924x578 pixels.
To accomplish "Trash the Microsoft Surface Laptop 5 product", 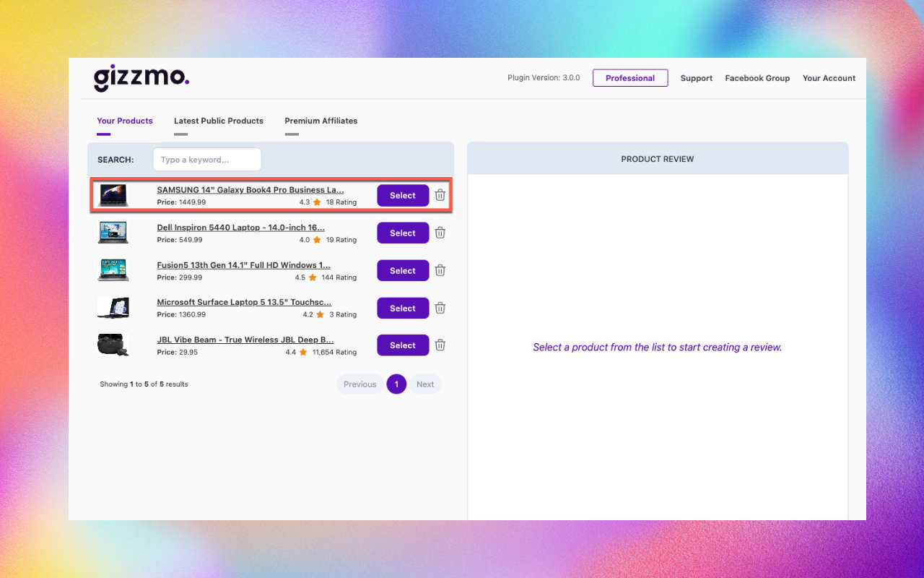I will tap(440, 308).
